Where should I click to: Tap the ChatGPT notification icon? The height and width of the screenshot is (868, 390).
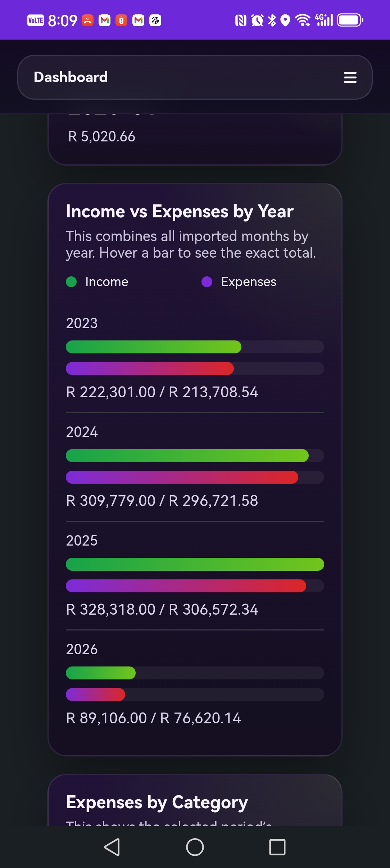[x=155, y=21]
